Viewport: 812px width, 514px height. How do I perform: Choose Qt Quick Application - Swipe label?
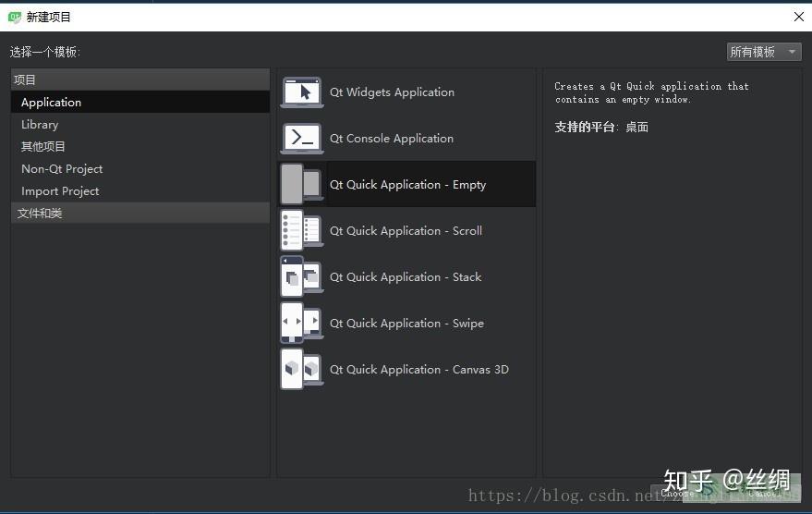(406, 323)
